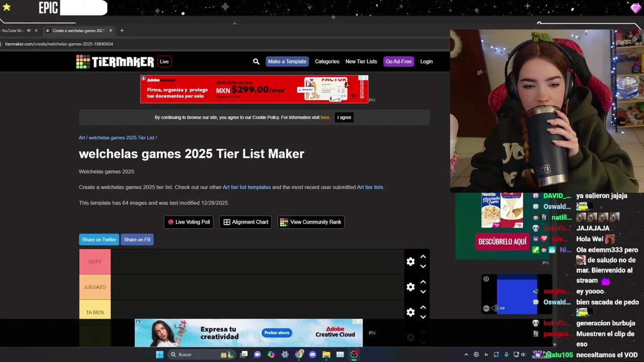
Task: Open Windows Settings gear in taskbar
Action: 285,354
